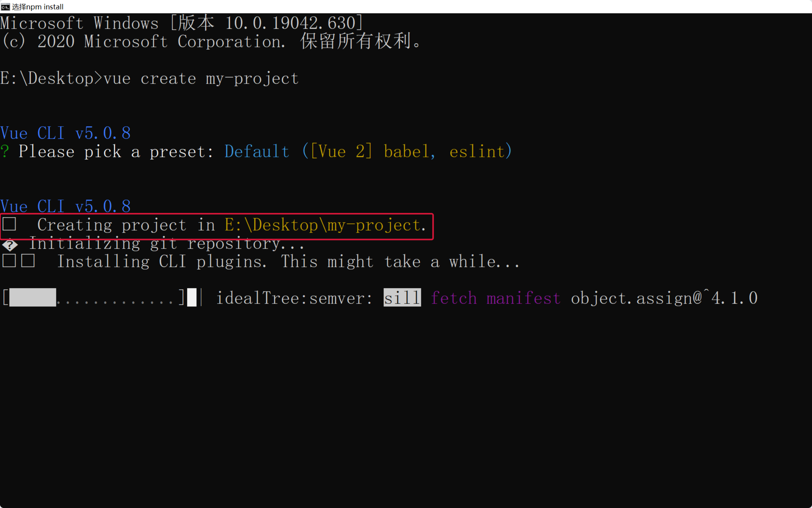
Task: Click the white cursor block after progress bar
Action: [x=191, y=297]
